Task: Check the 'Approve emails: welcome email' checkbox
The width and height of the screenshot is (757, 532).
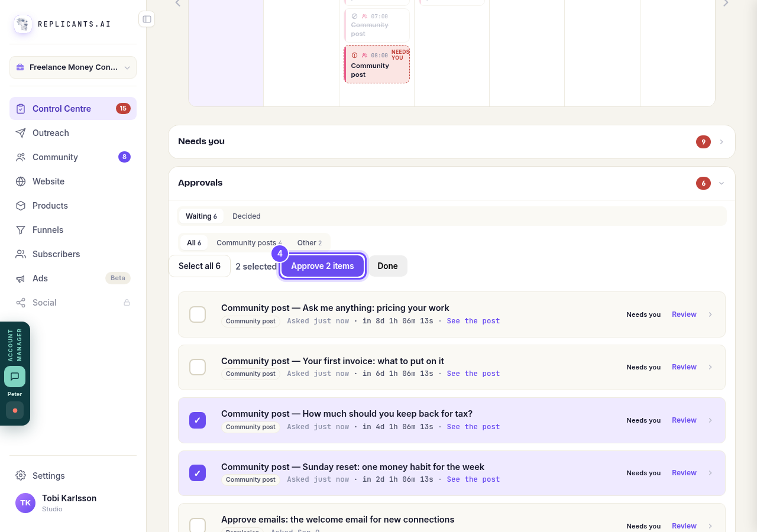Action: tap(198, 525)
